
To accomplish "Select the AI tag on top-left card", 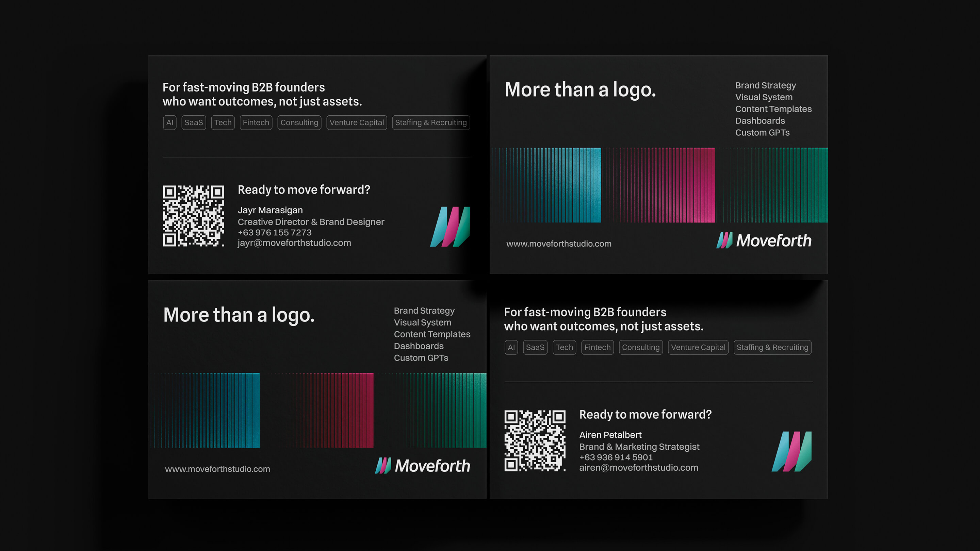I will (x=170, y=122).
